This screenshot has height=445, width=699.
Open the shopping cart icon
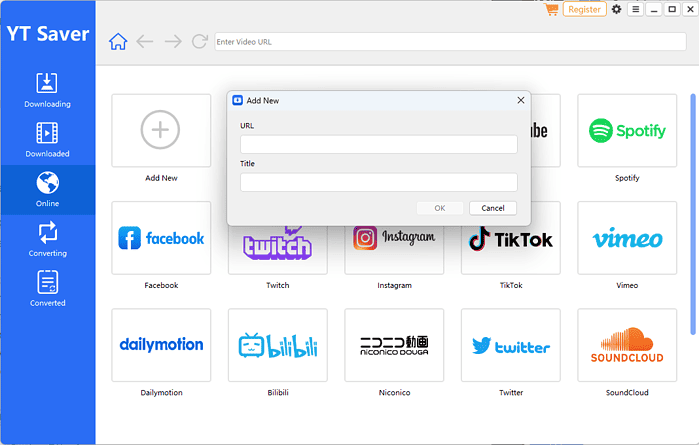551,9
